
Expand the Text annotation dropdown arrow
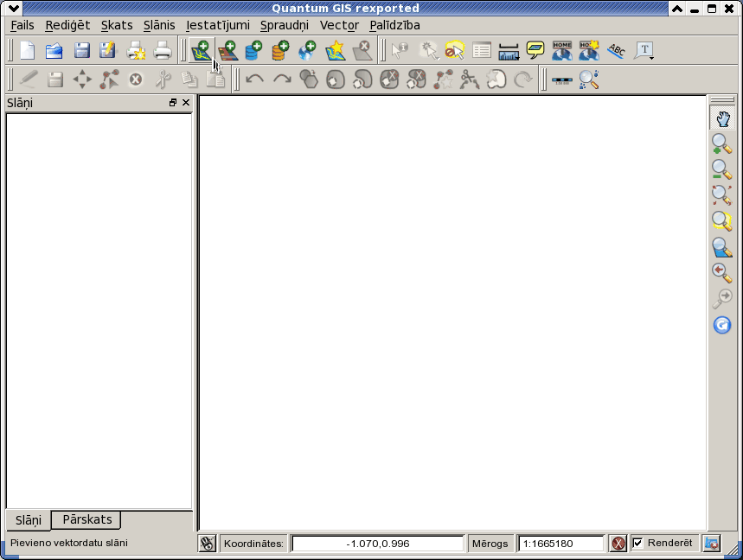click(652, 58)
